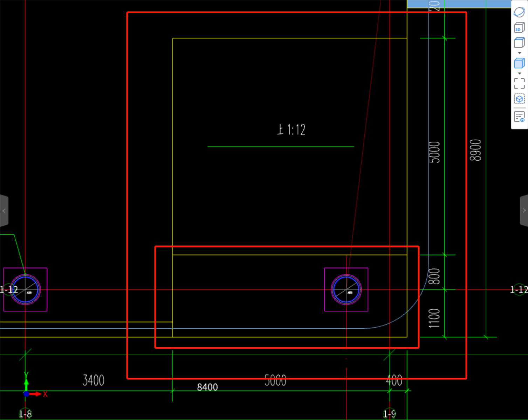The image size is (528, 420).
Task: Click the 3400 dimension text
Action: [93, 380]
